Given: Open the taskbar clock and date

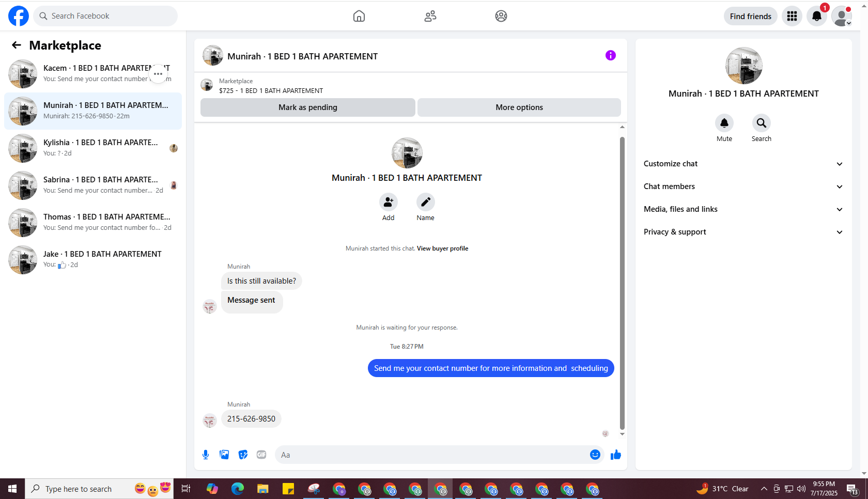Looking at the screenshot, I should pyautogui.click(x=824, y=489).
